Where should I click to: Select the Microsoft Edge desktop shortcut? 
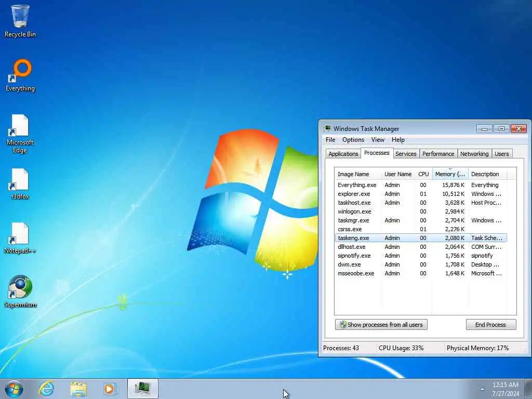(20, 134)
